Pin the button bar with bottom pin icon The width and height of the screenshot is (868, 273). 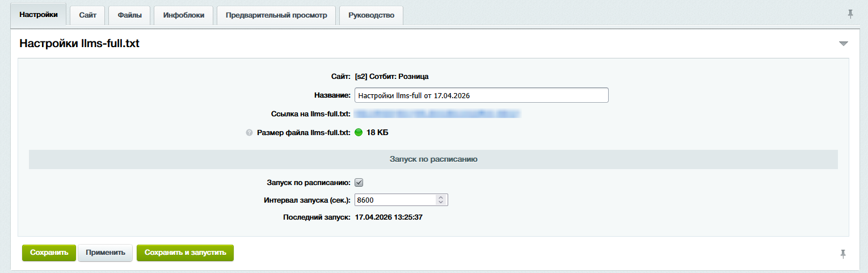[843, 254]
